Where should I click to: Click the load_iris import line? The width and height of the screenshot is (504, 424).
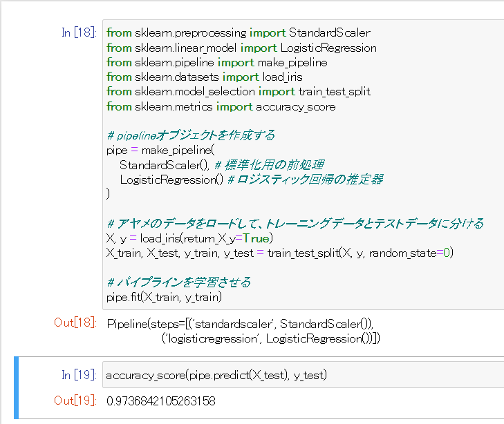(205, 77)
